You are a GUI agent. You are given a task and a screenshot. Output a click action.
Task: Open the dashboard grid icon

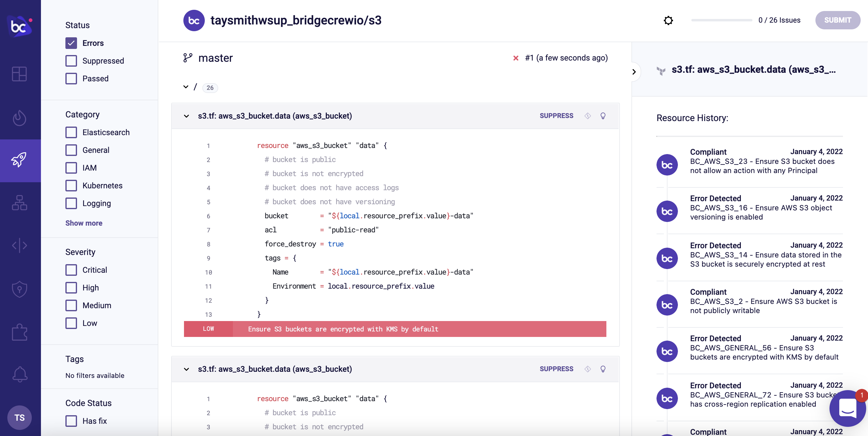click(20, 74)
